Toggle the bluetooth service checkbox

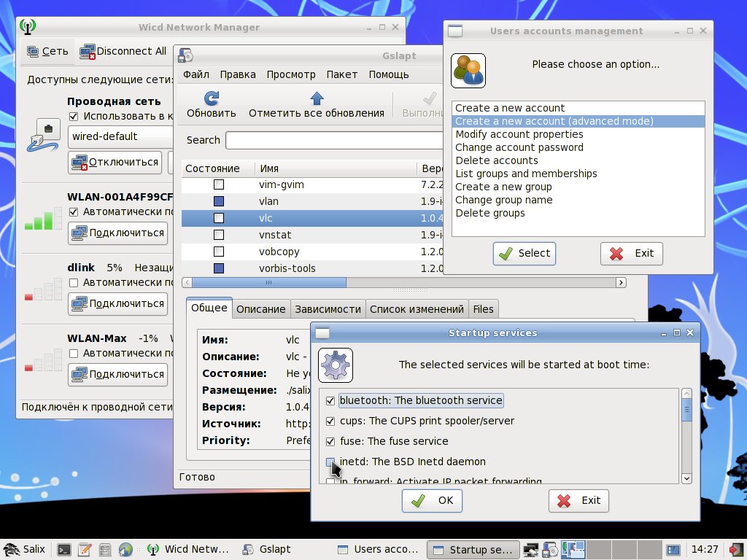(x=330, y=401)
